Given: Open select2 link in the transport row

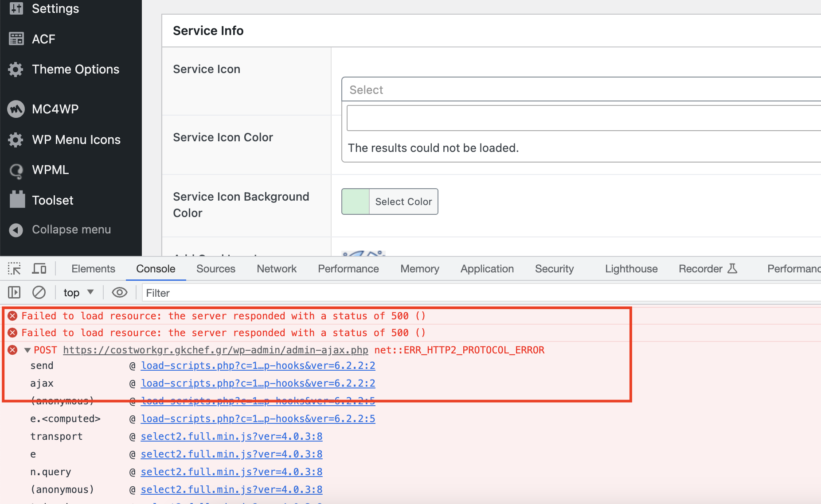Looking at the screenshot, I should tap(231, 436).
